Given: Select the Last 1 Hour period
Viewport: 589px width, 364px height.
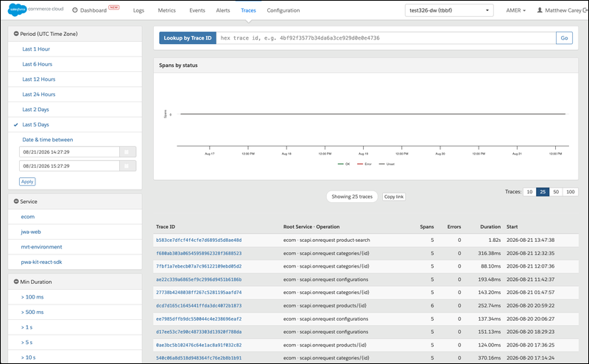Looking at the screenshot, I should [x=36, y=49].
